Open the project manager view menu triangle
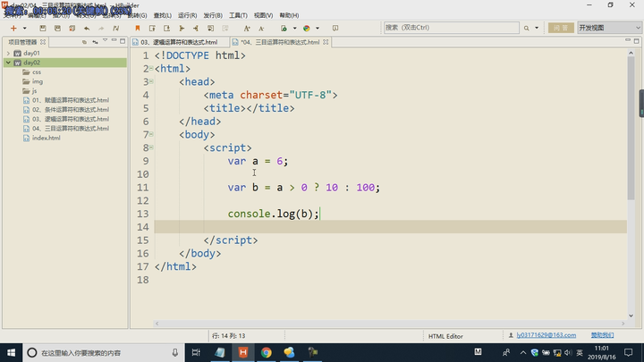 106,40
